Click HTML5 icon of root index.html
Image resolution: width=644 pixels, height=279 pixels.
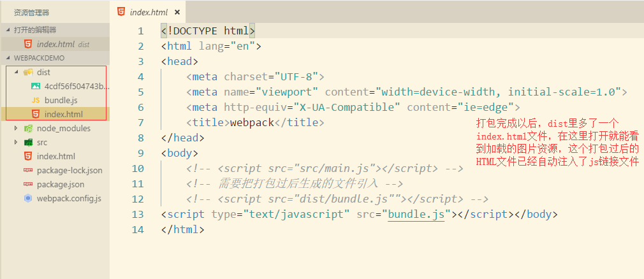28,156
